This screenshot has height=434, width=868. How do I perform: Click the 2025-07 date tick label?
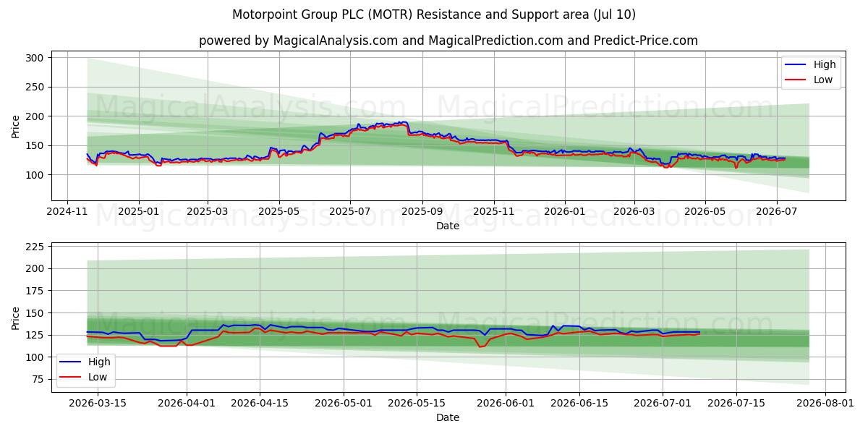click(350, 211)
